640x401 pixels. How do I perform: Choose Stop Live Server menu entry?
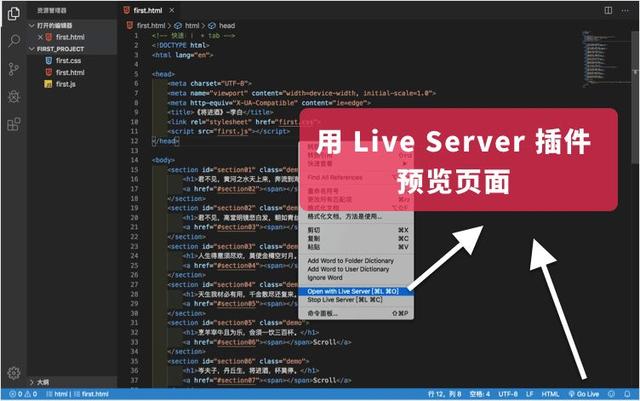click(356, 300)
